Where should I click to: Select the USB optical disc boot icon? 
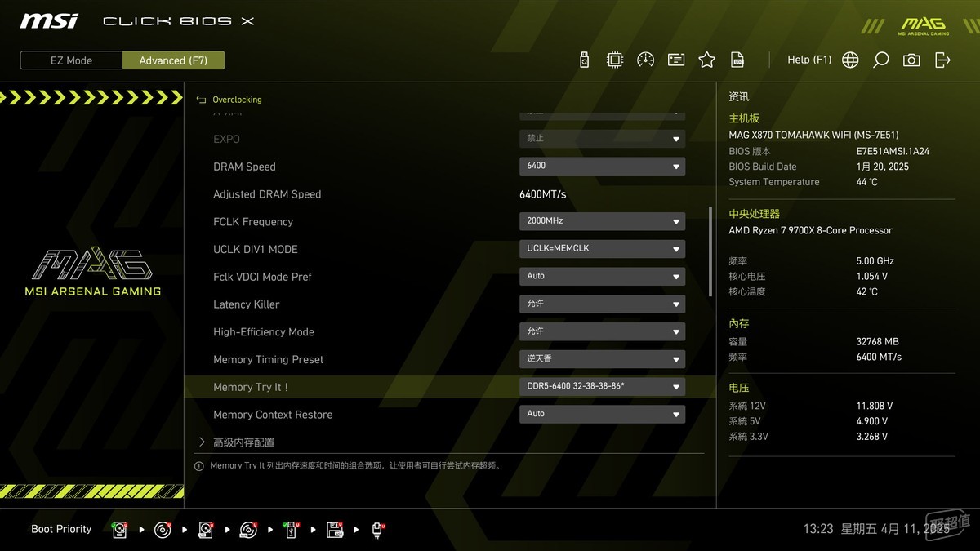[x=249, y=529]
